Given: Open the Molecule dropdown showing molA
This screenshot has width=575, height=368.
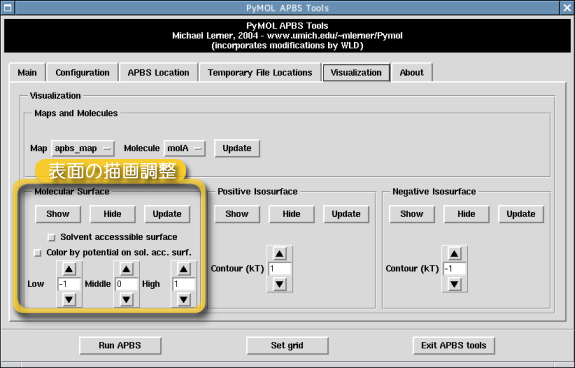Looking at the screenshot, I should point(184,148).
